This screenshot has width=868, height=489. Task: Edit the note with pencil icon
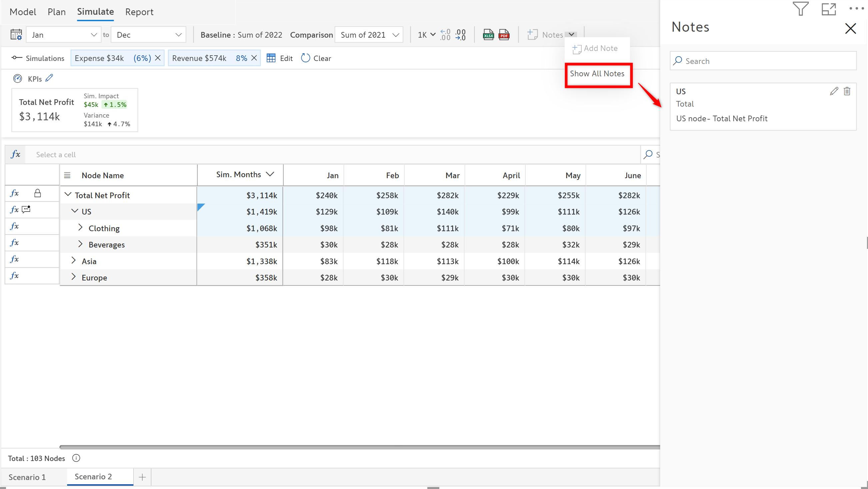(x=834, y=91)
